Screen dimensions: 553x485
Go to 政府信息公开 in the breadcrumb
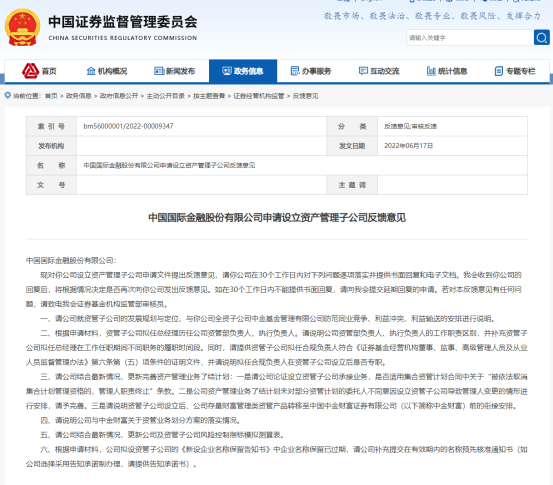[119, 96]
